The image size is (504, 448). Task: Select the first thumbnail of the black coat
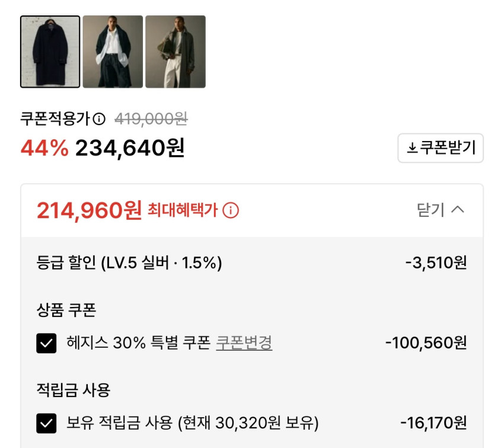click(x=50, y=52)
